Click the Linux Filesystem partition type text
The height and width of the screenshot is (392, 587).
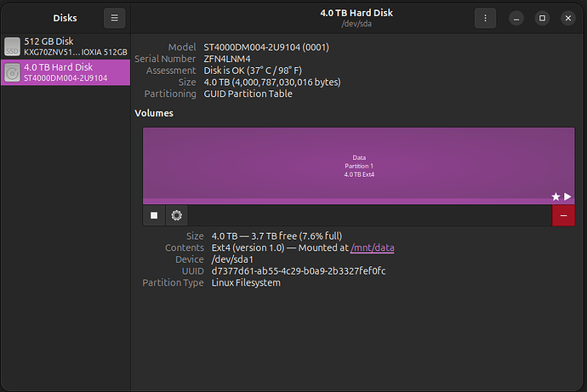tap(246, 282)
